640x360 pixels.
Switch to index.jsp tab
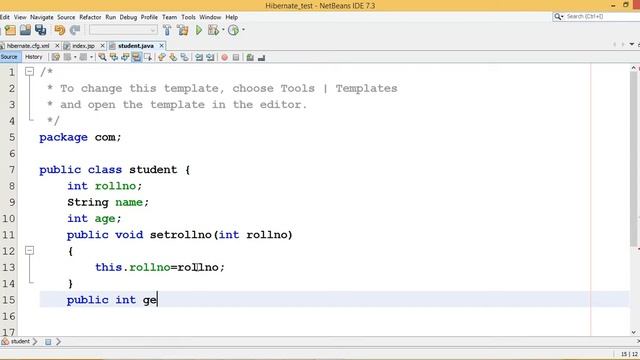(x=83, y=46)
